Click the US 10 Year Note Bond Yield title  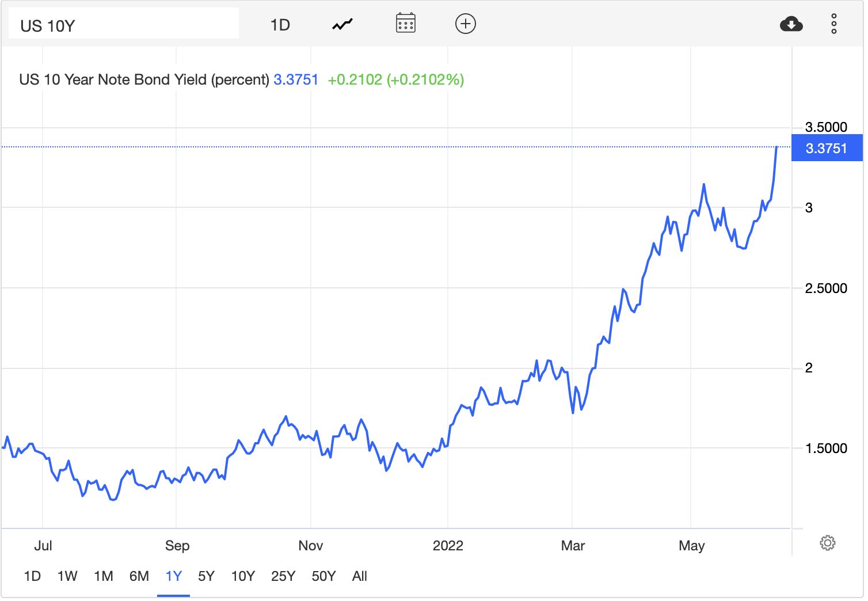point(144,79)
